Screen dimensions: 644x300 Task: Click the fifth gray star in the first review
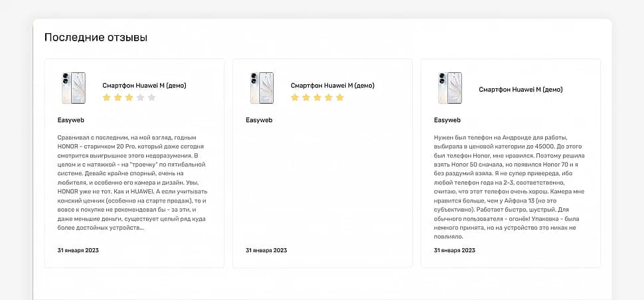[x=151, y=98]
